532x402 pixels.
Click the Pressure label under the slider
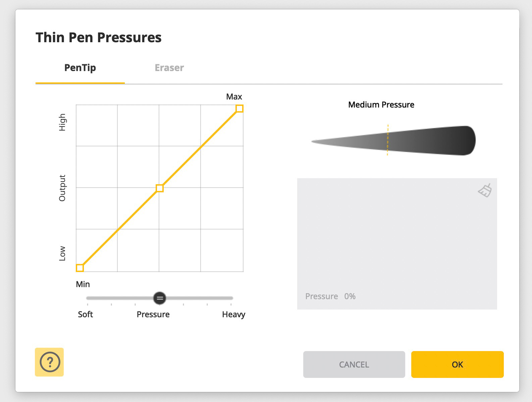[153, 314]
